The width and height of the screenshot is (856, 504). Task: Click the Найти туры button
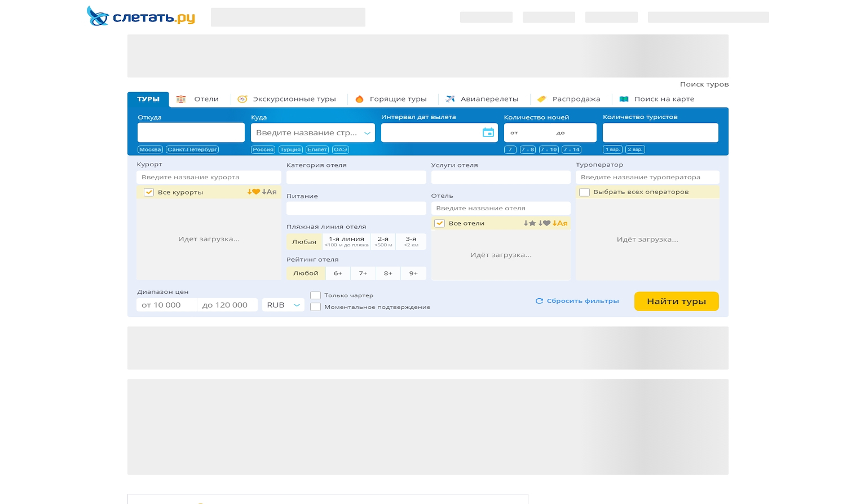point(677,301)
